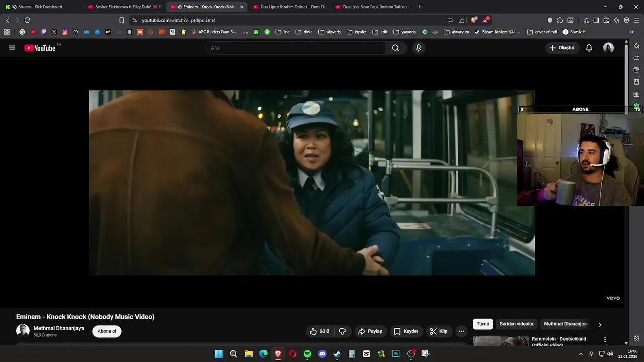Screen dimensions: 644x362
Task: Open YouTube notifications bell
Action: click(589, 48)
